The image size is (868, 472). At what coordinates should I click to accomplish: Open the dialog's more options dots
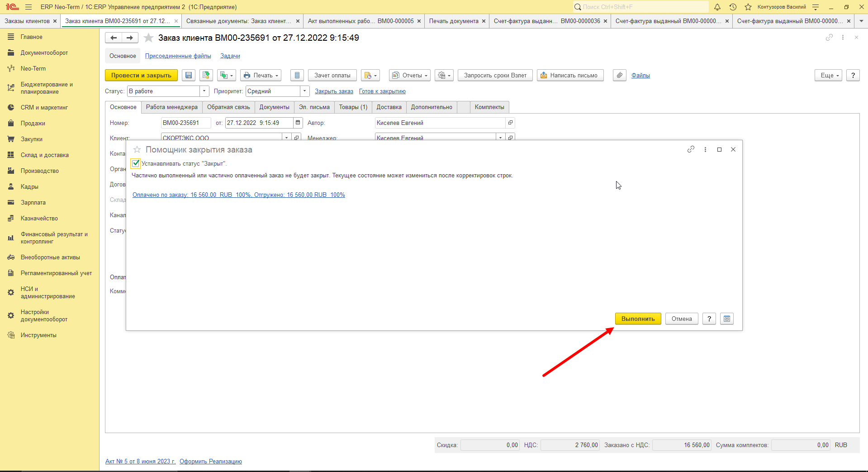tap(705, 149)
